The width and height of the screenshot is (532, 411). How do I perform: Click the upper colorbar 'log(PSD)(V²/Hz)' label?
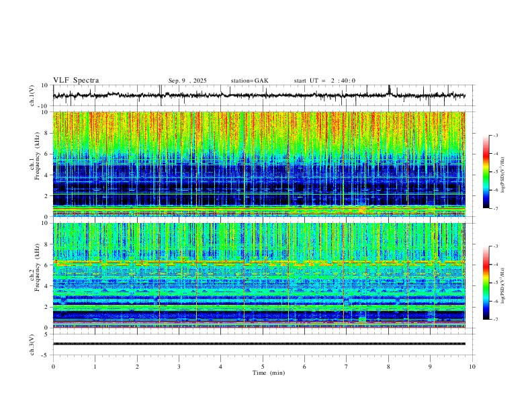(503, 175)
